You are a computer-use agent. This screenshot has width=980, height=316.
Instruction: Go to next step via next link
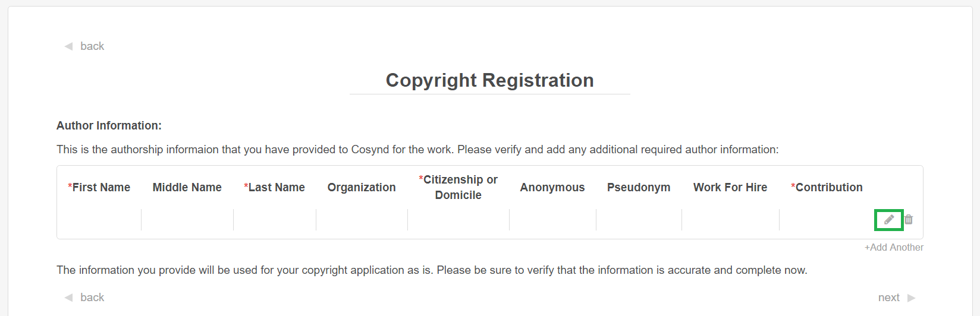pyautogui.click(x=888, y=298)
